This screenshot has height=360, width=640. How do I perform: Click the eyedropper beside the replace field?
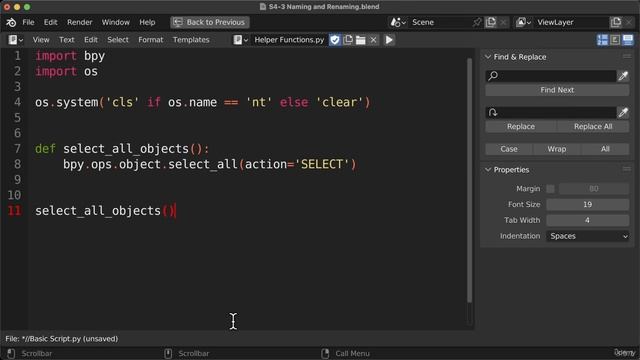(x=623, y=113)
